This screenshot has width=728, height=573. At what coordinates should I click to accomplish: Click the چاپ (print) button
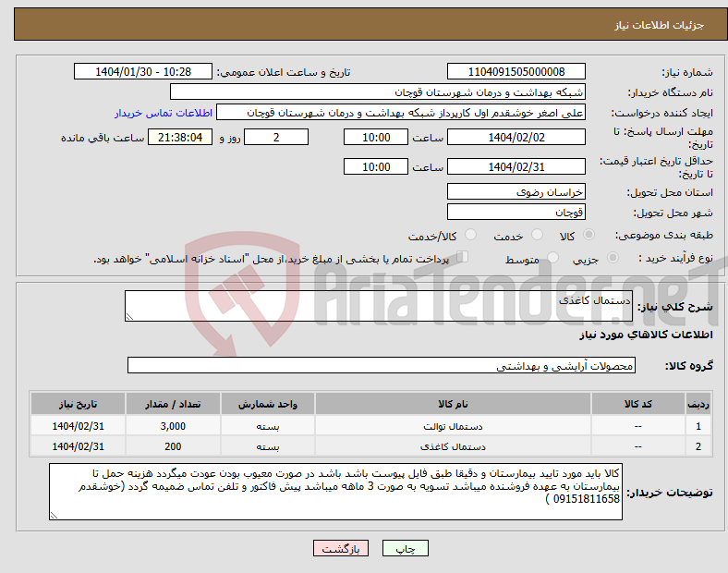point(405,548)
